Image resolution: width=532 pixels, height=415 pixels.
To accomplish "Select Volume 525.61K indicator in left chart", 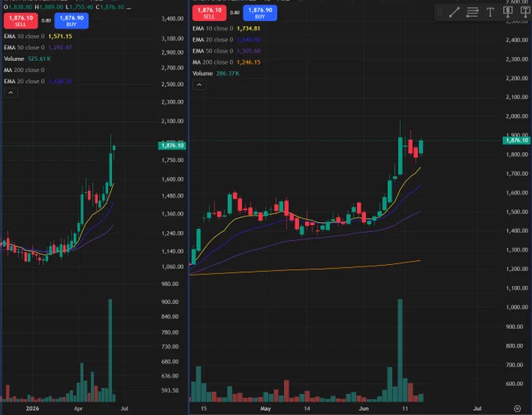I will 27,59.
